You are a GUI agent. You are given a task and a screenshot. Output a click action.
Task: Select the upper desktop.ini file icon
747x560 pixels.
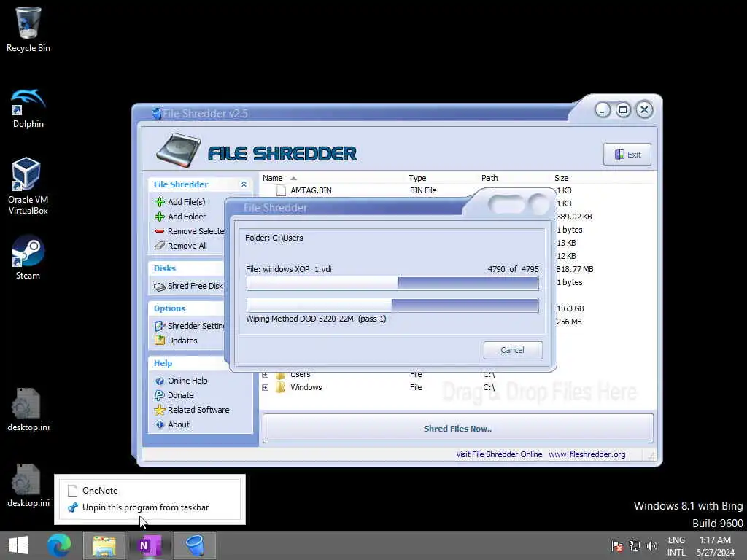click(28, 410)
